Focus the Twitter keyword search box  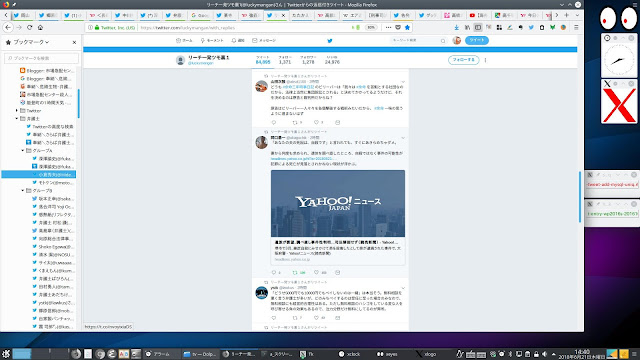tap(418, 40)
